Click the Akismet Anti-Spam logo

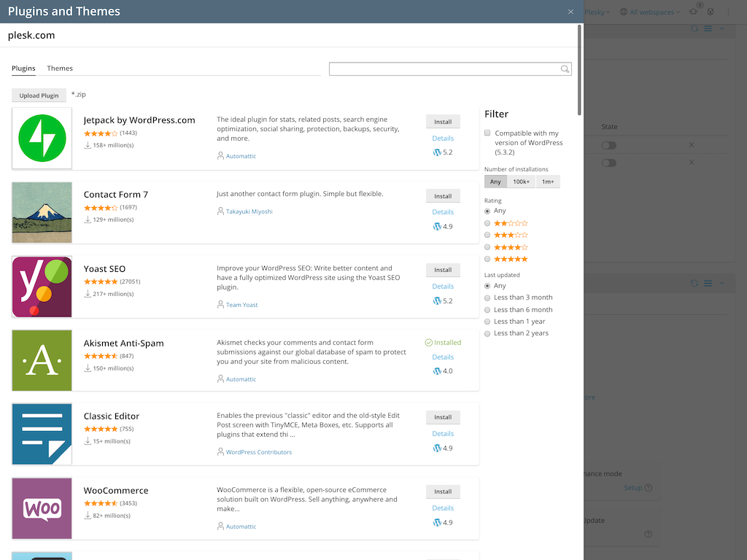42,360
